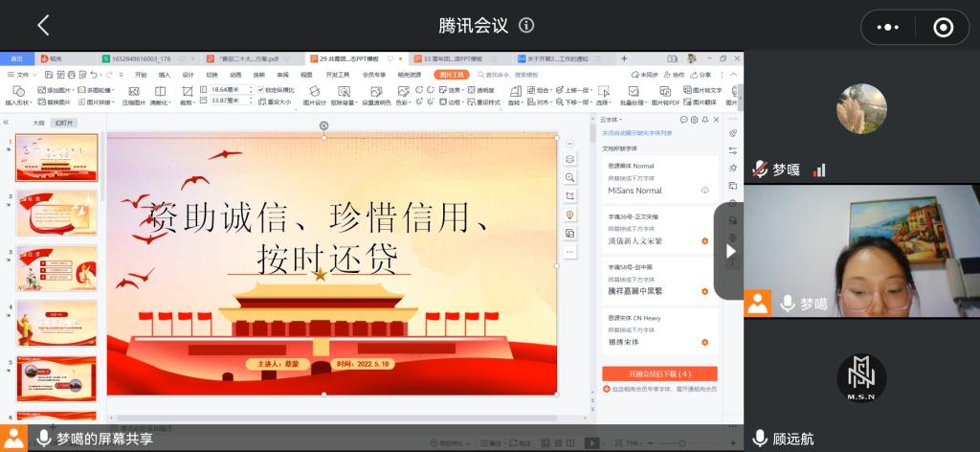Select the crop icon beside the slide
This screenshot has height=452, width=980.
click(570, 196)
